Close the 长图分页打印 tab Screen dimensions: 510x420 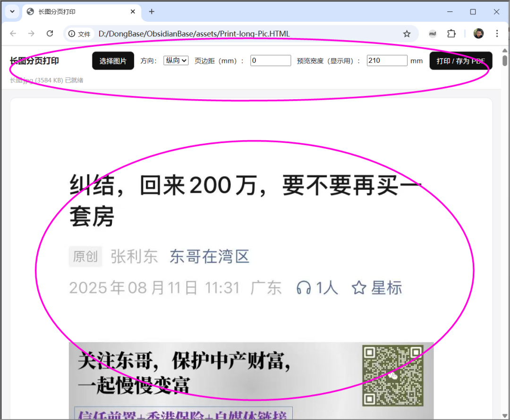(x=133, y=12)
